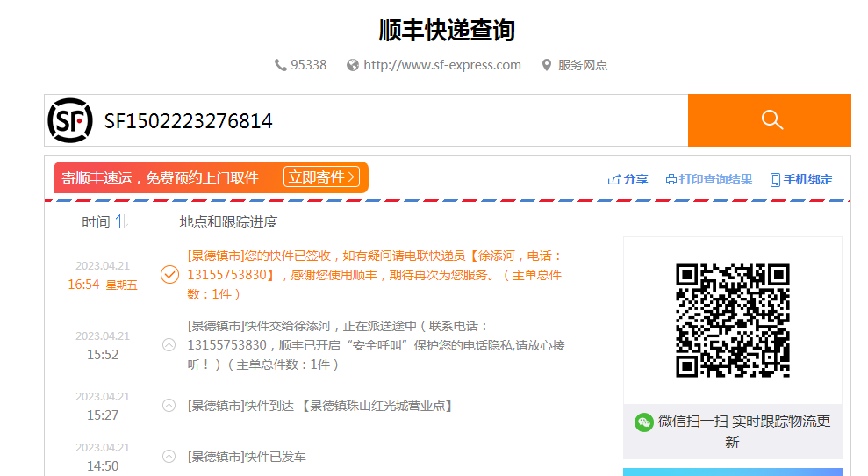Click the globe icon beside the website URL
Screen dimensions: 868x476
[x=353, y=65]
